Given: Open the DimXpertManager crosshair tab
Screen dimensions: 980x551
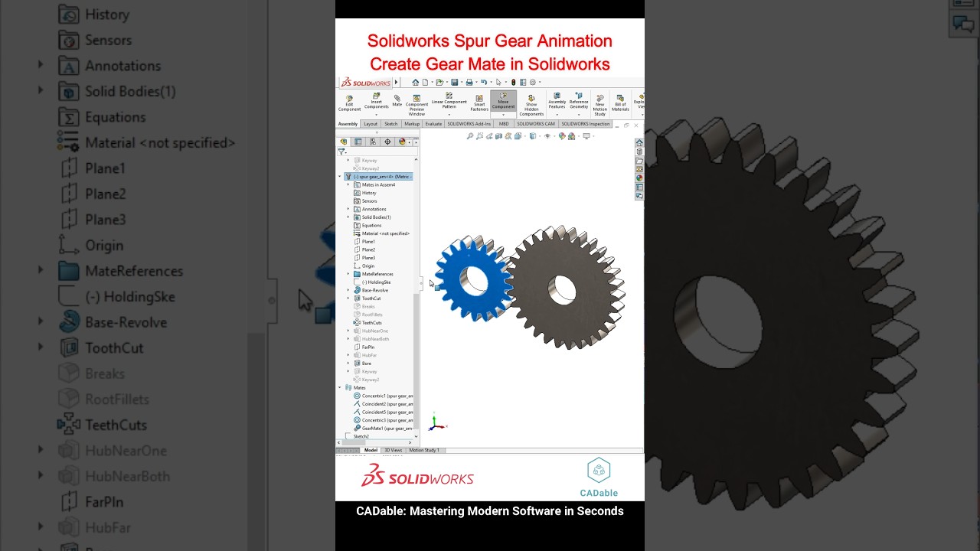Looking at the screenshot, I should (x=387, y=142).
